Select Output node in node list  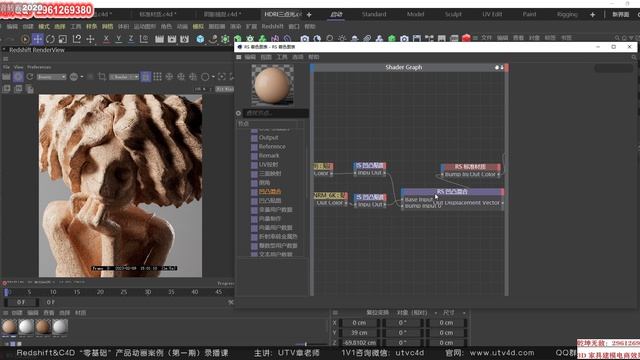(268, 138)
